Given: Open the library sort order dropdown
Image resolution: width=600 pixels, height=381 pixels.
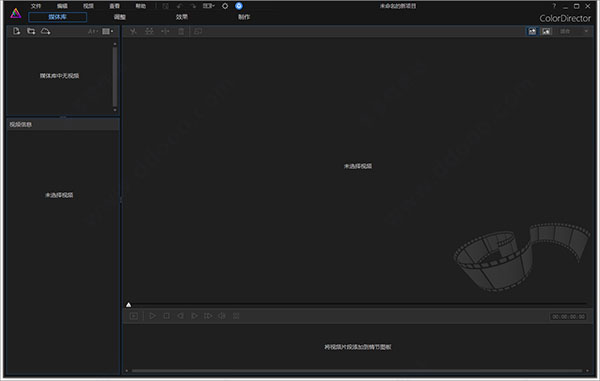Looking at the screenshot, I should (93, 31).
